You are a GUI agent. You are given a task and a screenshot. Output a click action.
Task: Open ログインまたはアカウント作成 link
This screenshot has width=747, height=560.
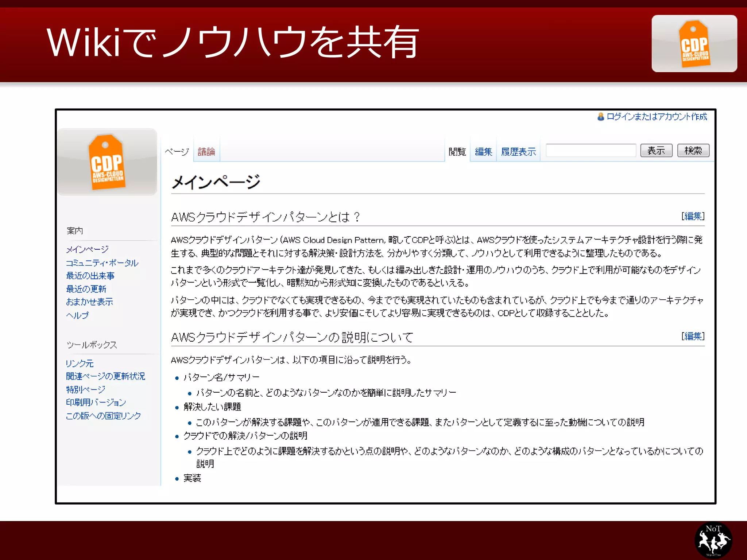[x=657, y=117]
